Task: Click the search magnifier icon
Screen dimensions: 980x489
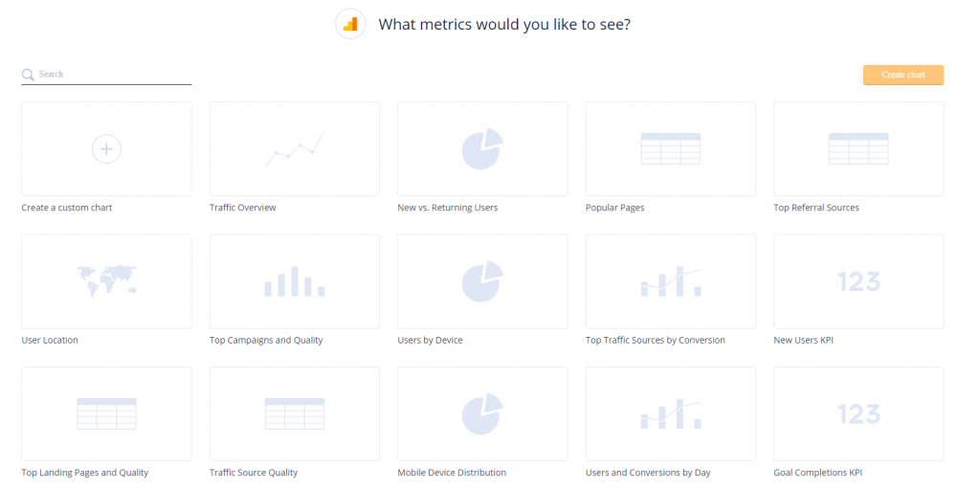Action: pyautogui.click(x=29, y=75)
